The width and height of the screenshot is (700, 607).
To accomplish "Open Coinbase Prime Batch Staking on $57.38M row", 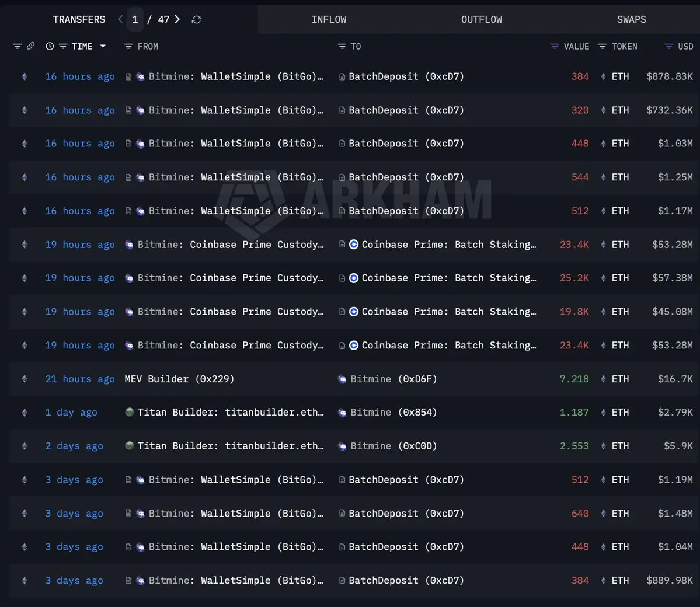I will pyautogui.click(x=449, y=278).
